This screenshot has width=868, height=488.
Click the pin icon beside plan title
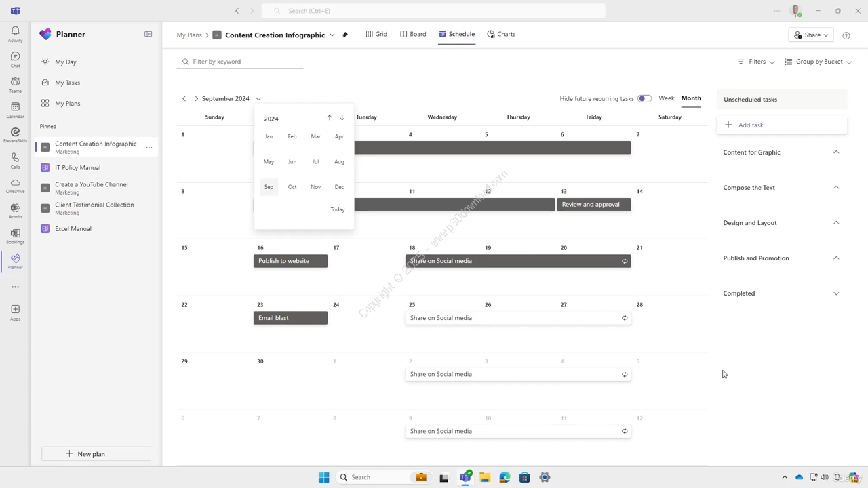[x=345, y=35]
